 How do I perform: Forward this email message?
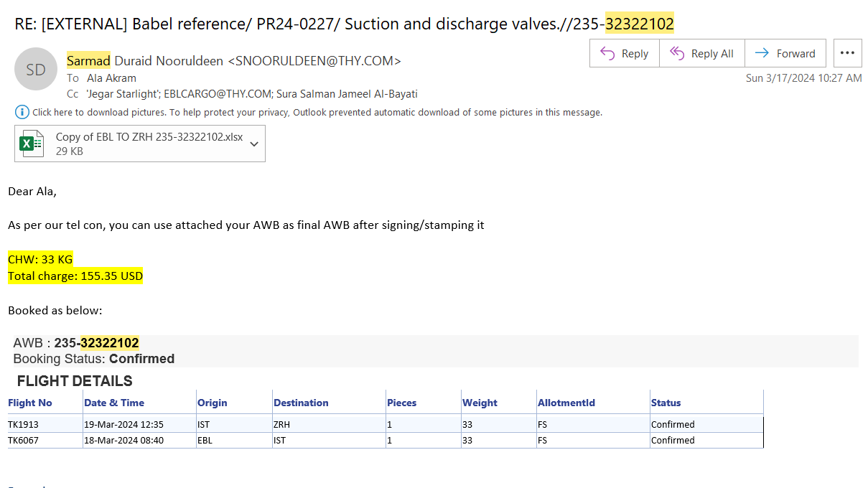(x=785, y=53)
